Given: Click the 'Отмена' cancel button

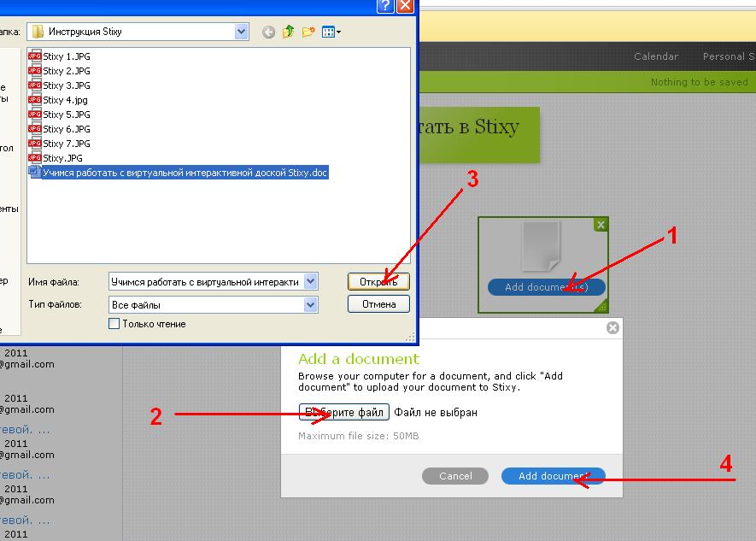Looking at the screenshot, I should pos(378,304).
